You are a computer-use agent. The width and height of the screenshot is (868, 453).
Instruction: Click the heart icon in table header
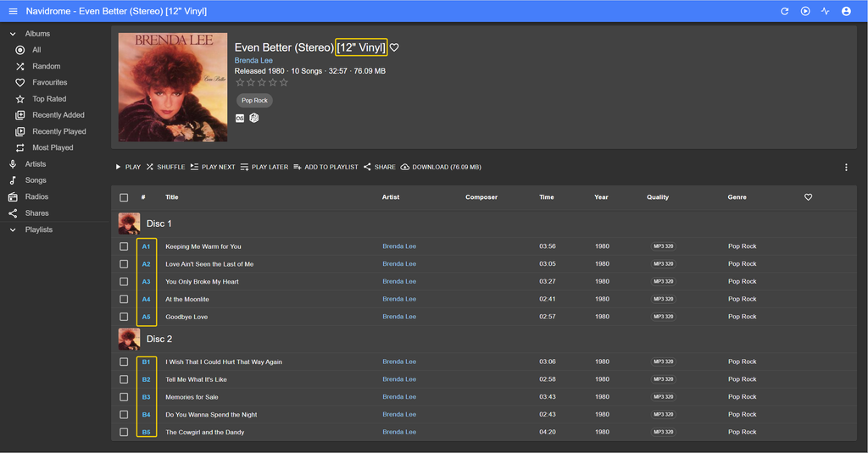(x=808, y=197)
